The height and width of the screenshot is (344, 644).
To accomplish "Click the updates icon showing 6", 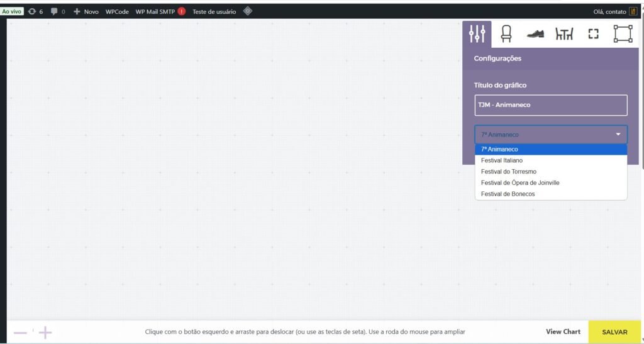I will tap(35, 11).
